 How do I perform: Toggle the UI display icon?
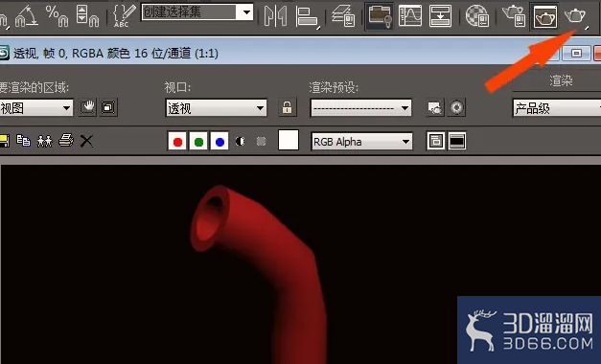point(457,141)
